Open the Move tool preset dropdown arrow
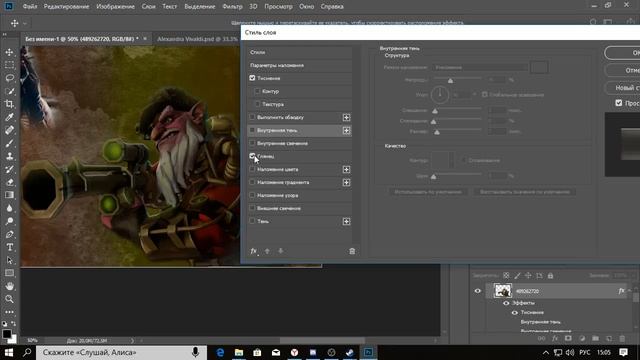The image size is (640, 360). pyautogui.click(x=25, y=23)
